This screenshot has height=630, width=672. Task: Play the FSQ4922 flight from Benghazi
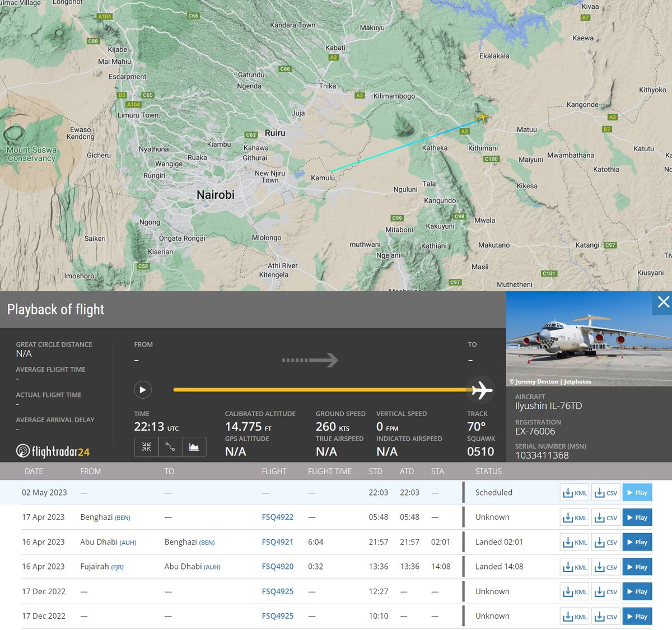[x=637, y=517]
